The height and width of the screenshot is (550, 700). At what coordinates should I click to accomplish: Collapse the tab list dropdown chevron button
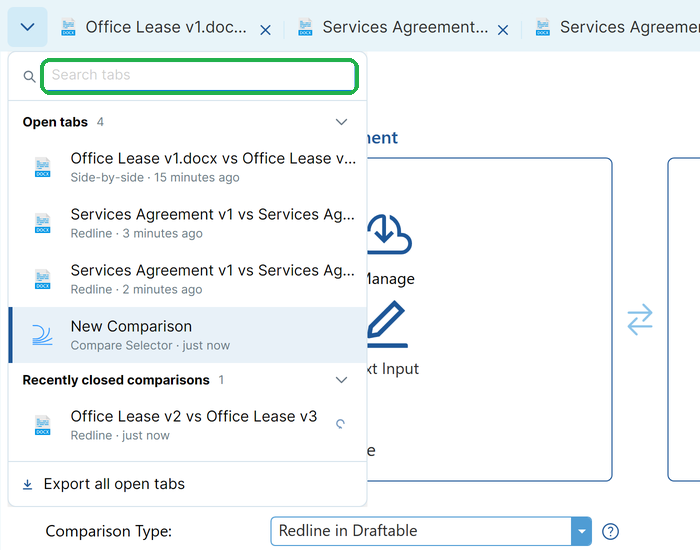point(27,27)
